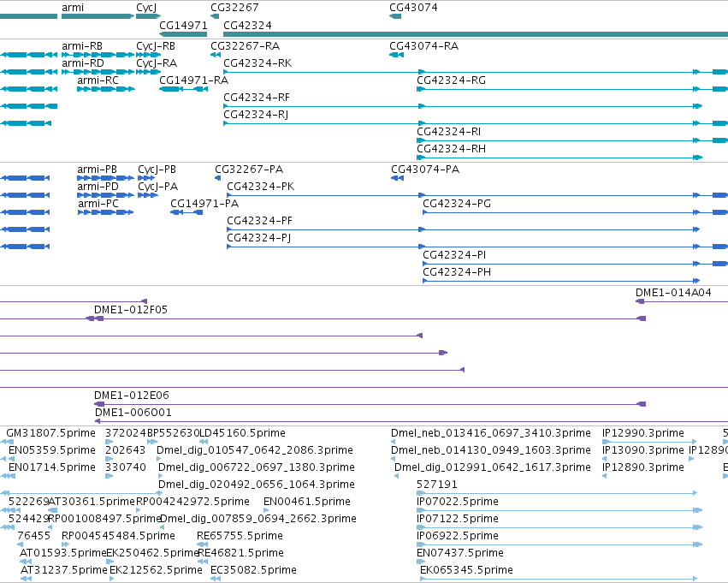Screen dimensions: 728x583
Task: Click transcript CG42324-RJ
Action: (x=256, y=115)
